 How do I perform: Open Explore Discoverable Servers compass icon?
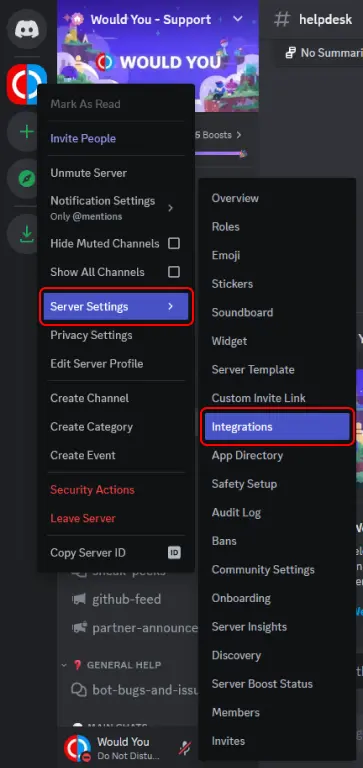coord(25,179)
